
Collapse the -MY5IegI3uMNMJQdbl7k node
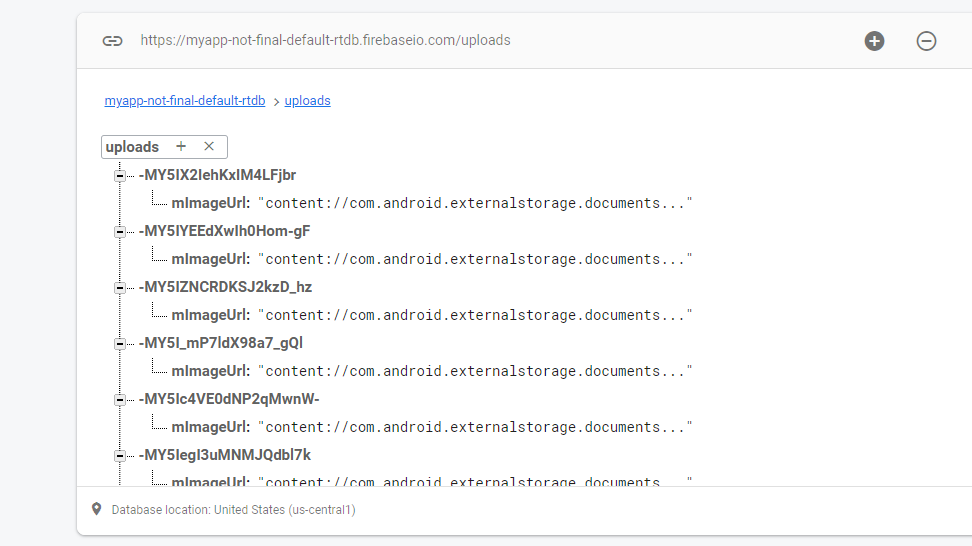(x=120, y=455)
